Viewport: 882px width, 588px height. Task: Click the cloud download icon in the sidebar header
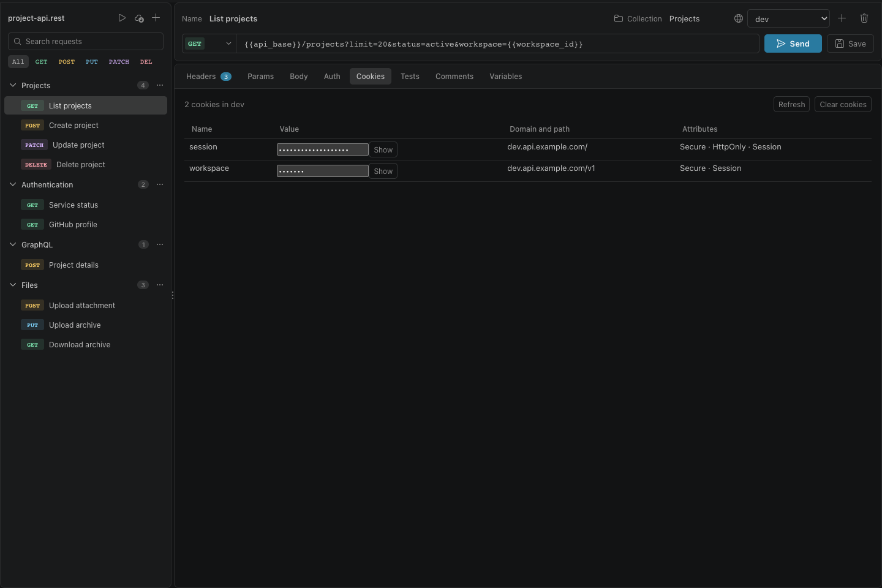click(x=139, y=18)
